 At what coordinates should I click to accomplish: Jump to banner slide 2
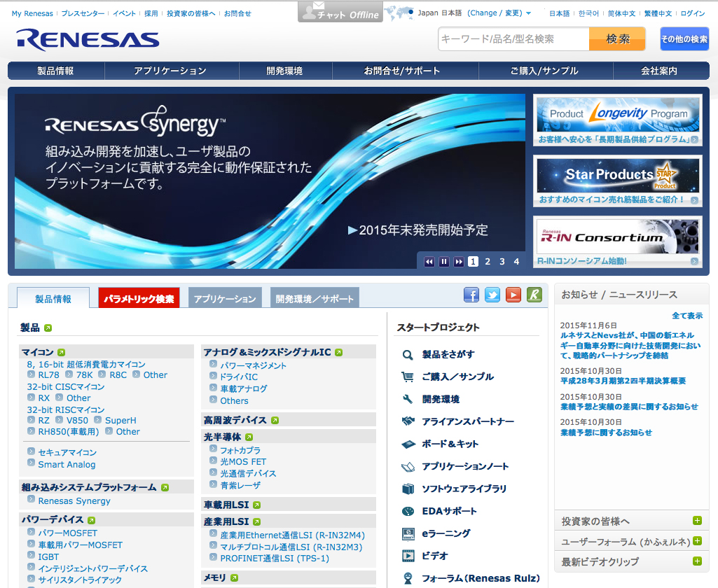[488, 262]
